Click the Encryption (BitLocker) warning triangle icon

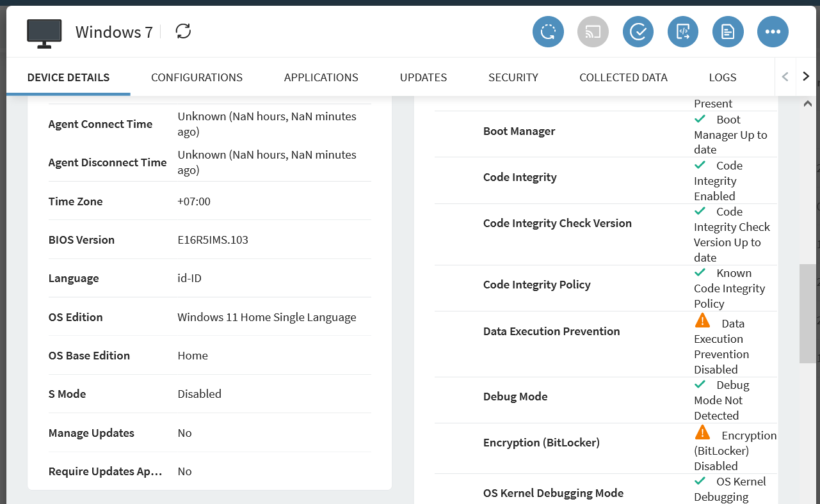coord(702,433)
